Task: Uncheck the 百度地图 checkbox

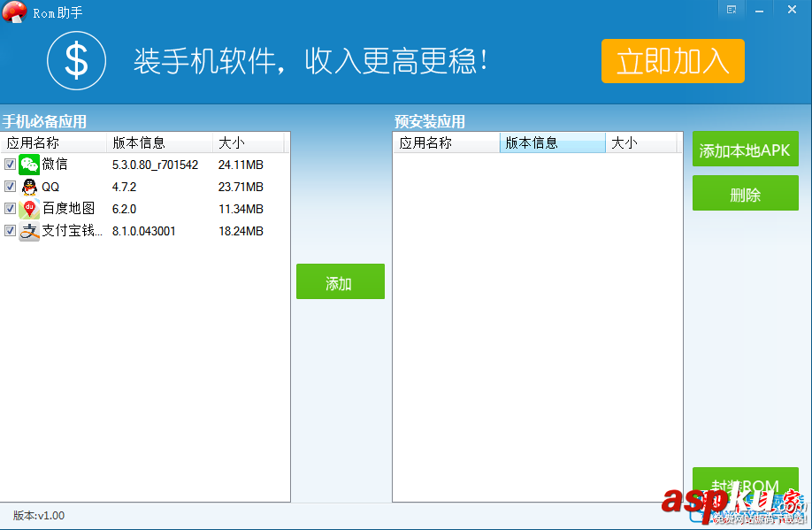Action: tap(10, 208)
